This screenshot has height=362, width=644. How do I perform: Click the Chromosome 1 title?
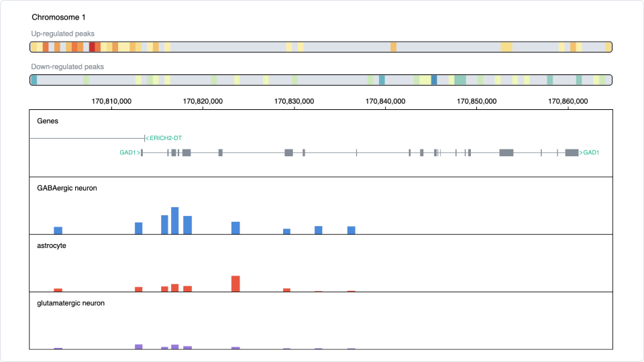click(x=58, y=17)
